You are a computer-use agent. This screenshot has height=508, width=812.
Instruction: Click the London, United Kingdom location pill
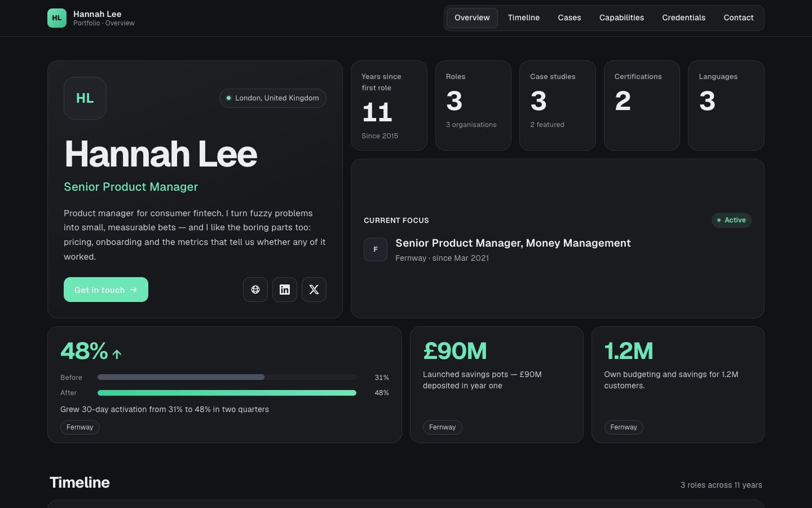click(x=273, y=98)
